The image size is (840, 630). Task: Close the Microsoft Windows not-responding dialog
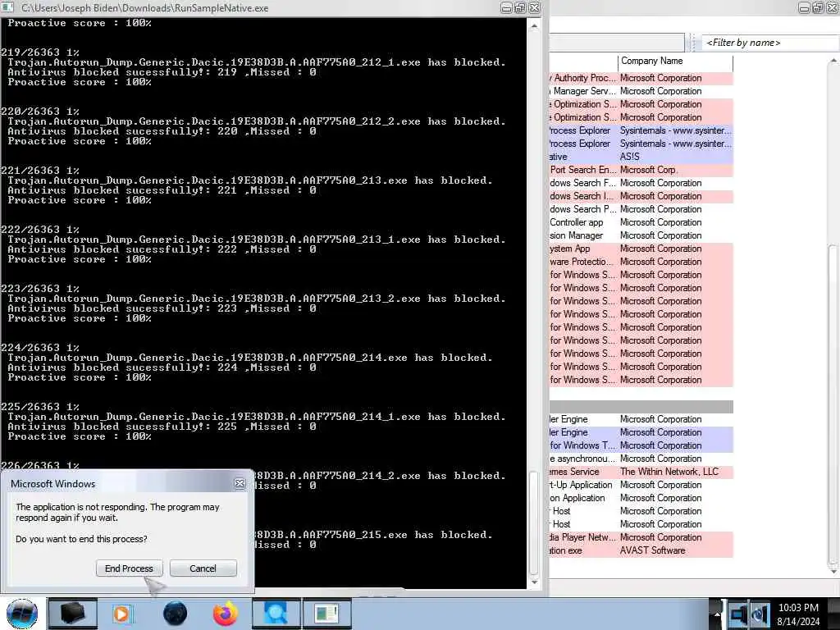tap(240, 484)
